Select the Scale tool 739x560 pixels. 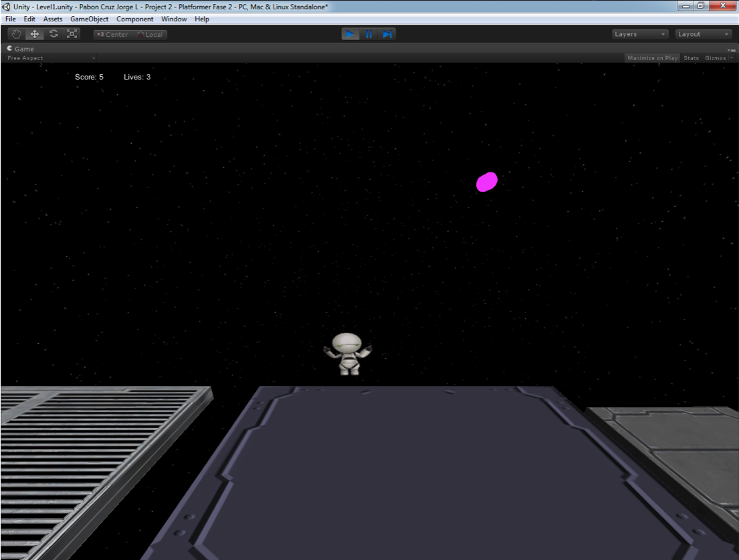[x=72, y=34]
